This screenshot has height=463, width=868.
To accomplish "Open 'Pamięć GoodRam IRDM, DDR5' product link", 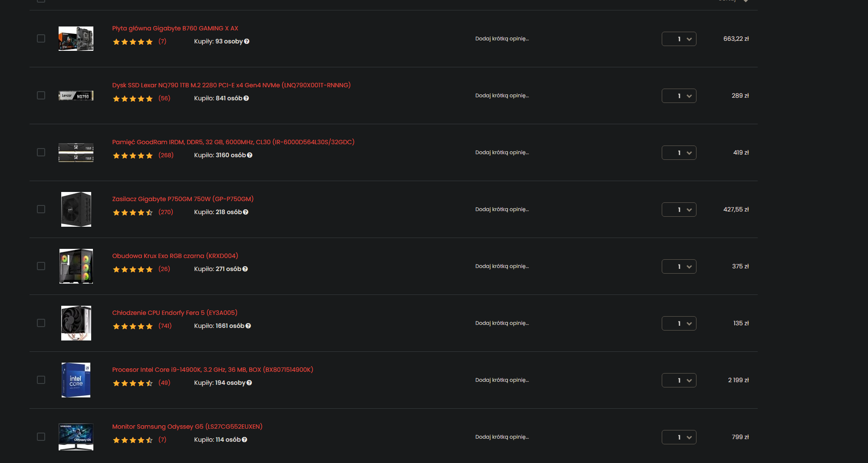I will pos(234,142).
